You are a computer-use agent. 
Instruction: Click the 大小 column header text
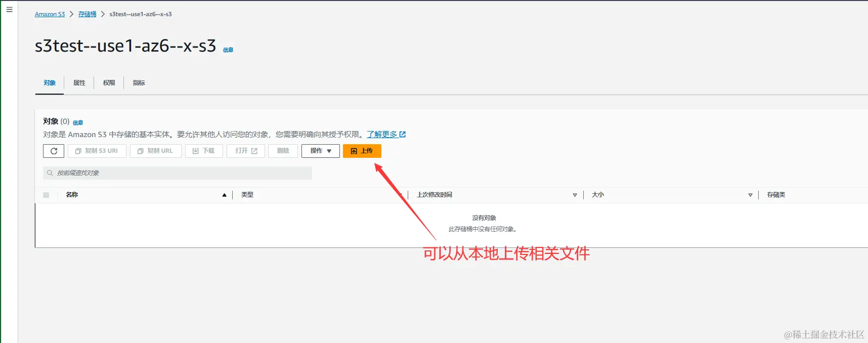click(x=598, y=195)
